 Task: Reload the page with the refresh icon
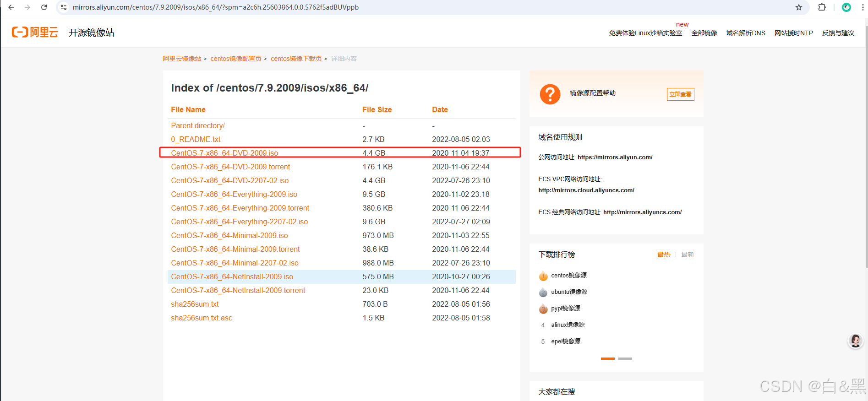(44, 7)
